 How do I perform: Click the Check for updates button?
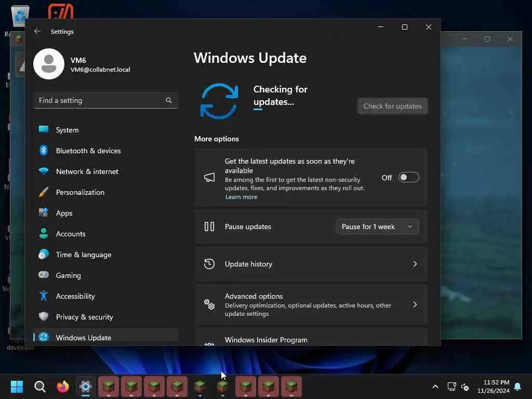click(392, 106)
